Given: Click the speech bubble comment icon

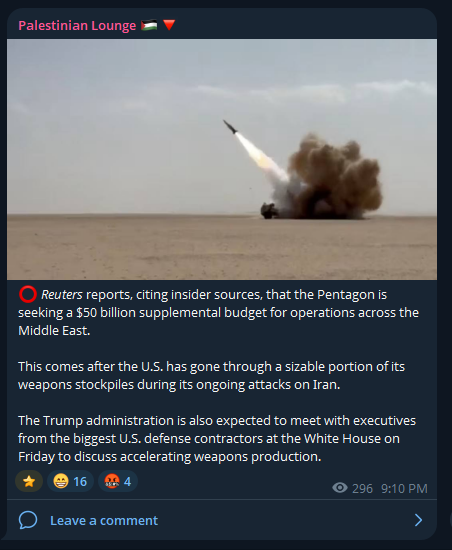Looking at the screenshot, I should point(28,520).
